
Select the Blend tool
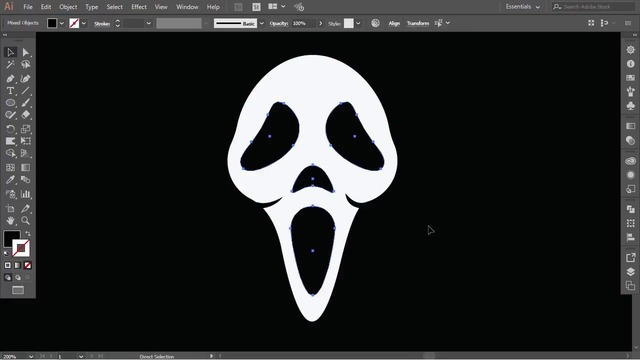25,180
